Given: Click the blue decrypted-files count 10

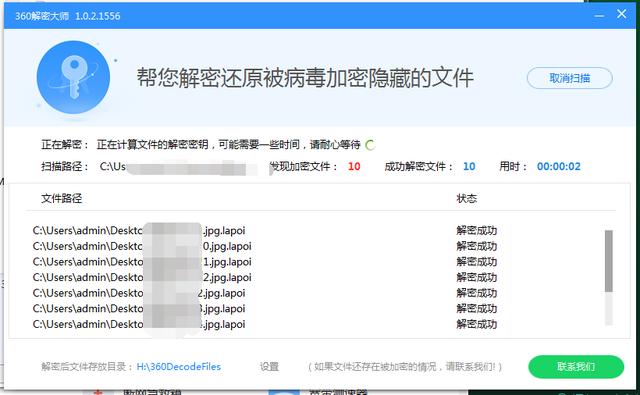Looking at the screenshot, I should (x=469, y=166).
